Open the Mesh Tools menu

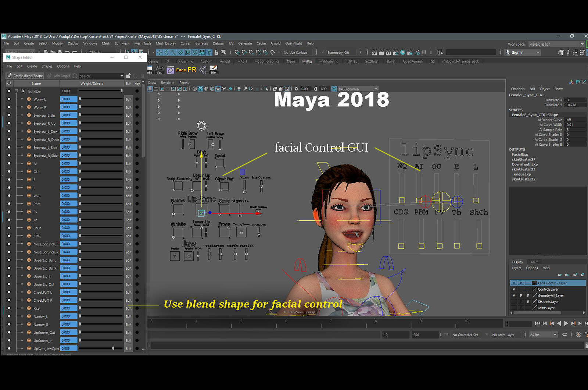click(x=143, y=43)
